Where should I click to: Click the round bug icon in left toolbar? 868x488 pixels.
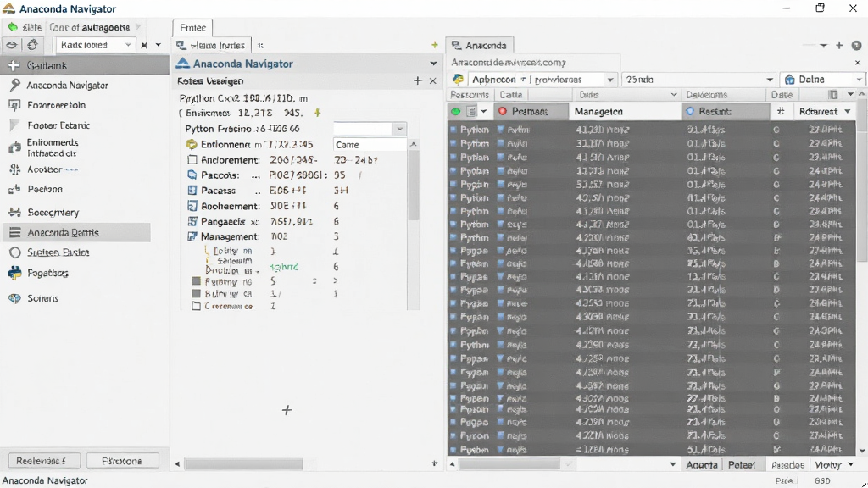pyautogui.click(x=33, y=45)
